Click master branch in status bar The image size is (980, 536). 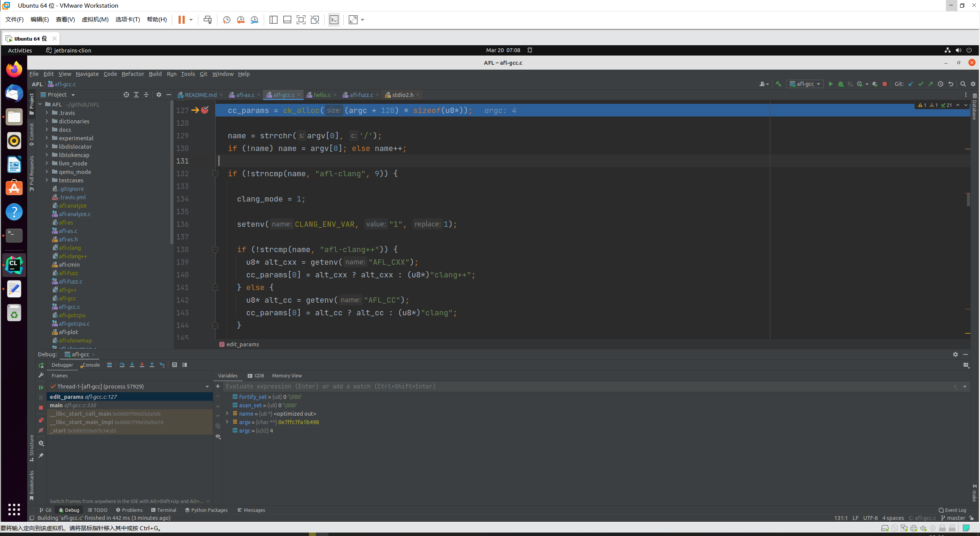click(953, 518)
